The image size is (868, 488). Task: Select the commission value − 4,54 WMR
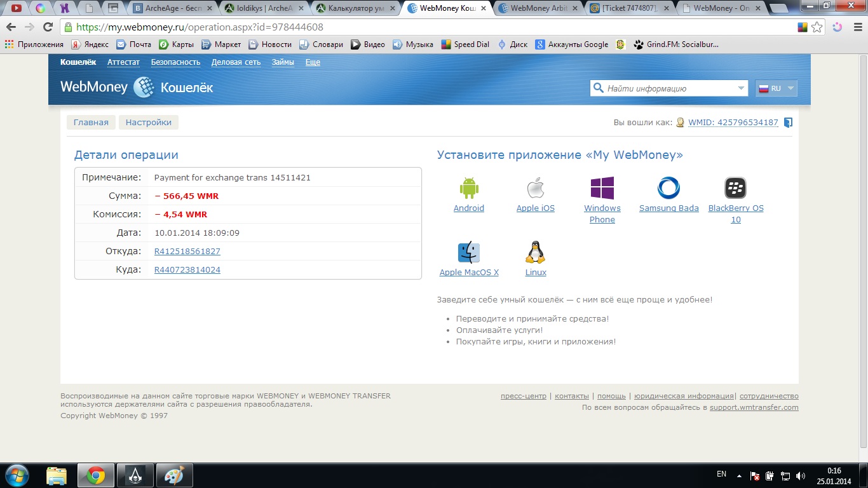tap(181, 215)
